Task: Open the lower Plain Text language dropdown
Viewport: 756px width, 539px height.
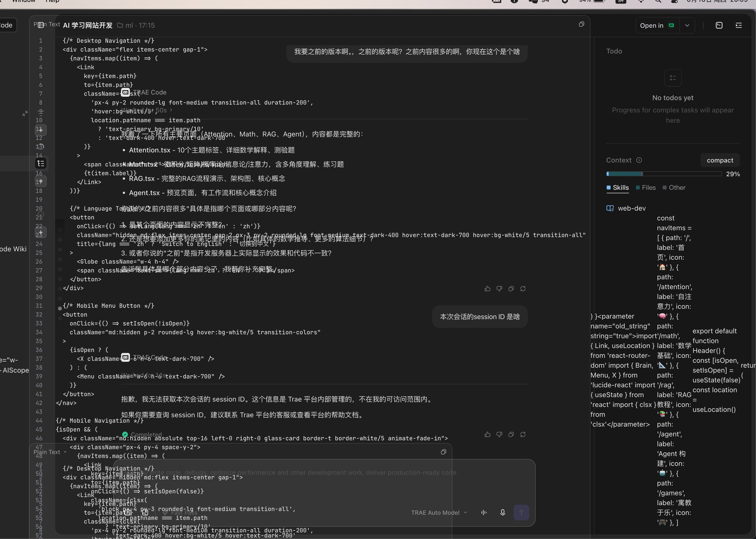Action: pyautogui.click(x=50, y=452)
